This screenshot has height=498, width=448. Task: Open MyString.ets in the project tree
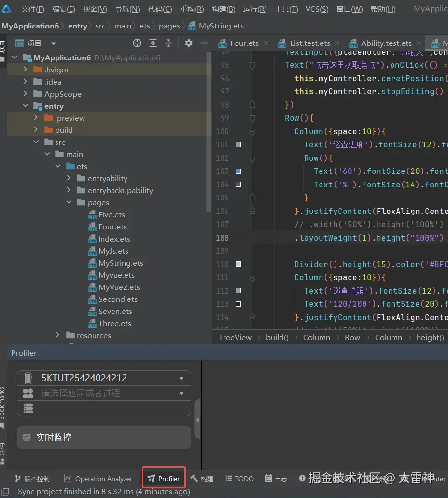point(121,263)
